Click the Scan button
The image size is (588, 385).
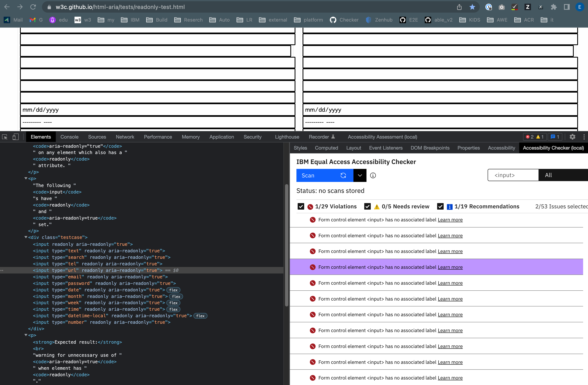click(319, 175)
